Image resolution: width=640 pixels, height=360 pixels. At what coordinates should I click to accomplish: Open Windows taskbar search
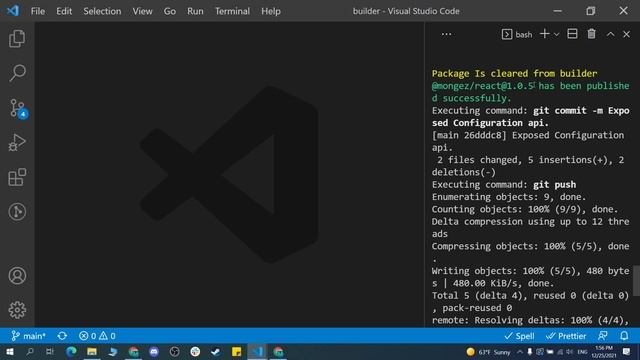point(30,352)
